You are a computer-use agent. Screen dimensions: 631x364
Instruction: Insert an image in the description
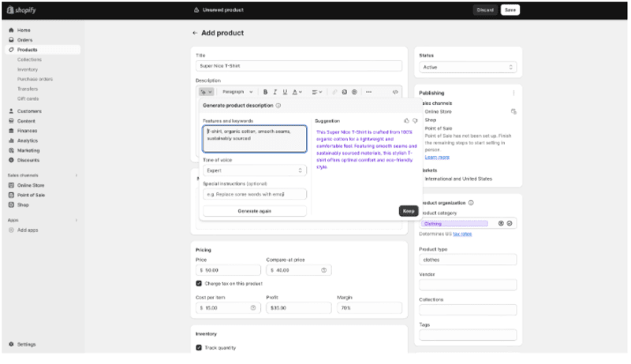pos(345,92)
